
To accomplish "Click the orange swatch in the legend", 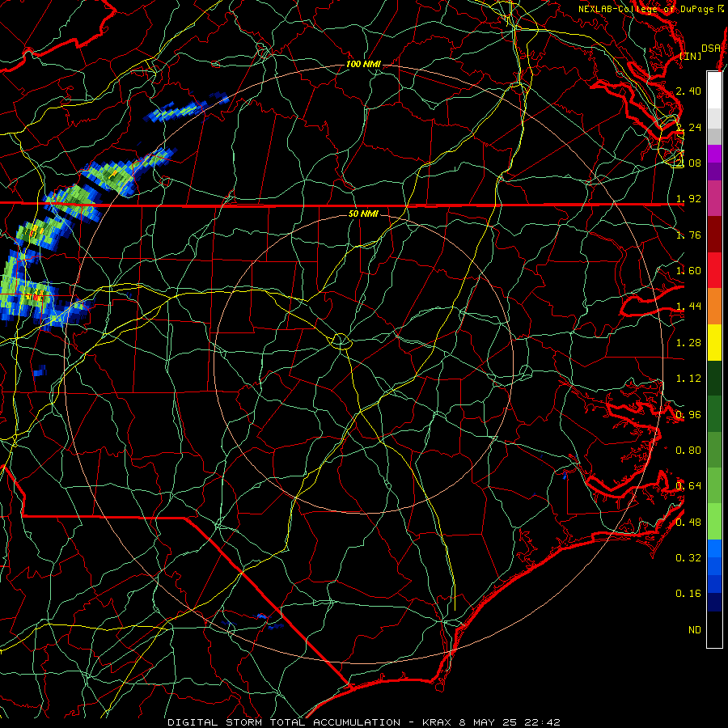I will pos(714,307).
